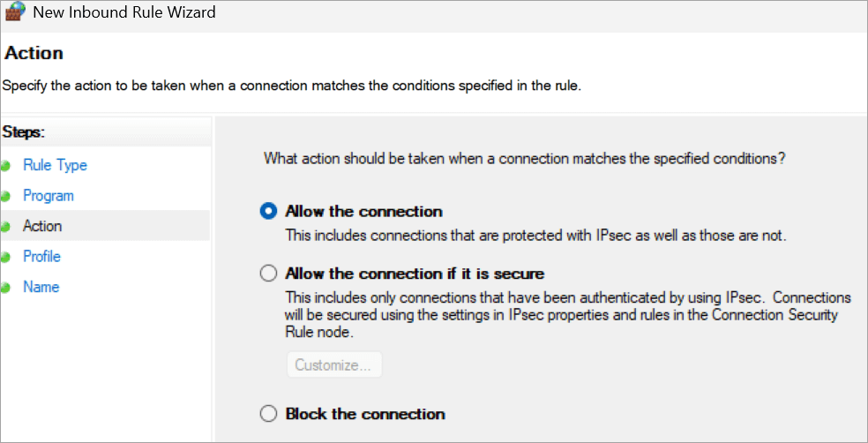Click the firewall wizard icon in title bar
This screenshot has width=868, height=443.
tap(16, 13)
